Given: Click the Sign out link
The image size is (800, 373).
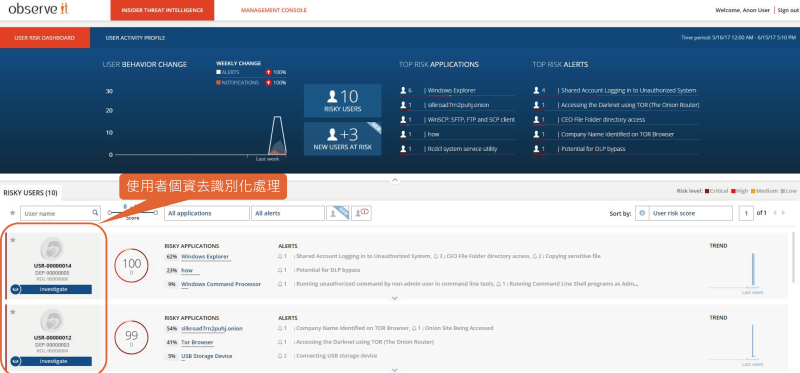Looking at the screenshot, I should [x=788, y=10].
